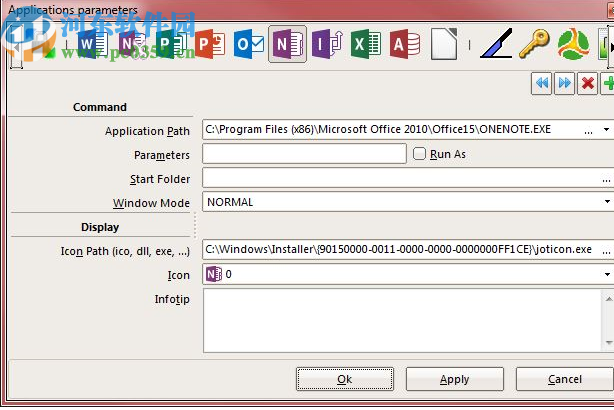Browse for Application Path ellipsis
The height and width of the screenshot is (410, 614).
[x=588, y=131]
